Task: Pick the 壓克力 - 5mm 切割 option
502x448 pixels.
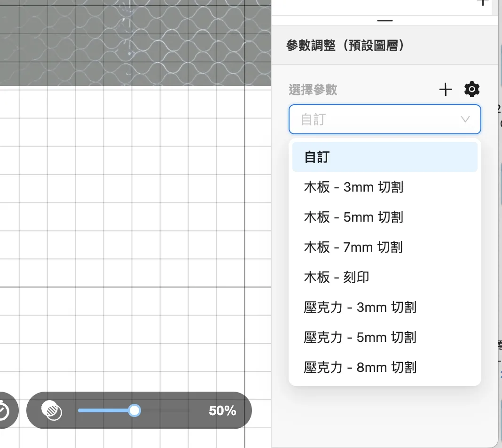Action: [360, 337]
